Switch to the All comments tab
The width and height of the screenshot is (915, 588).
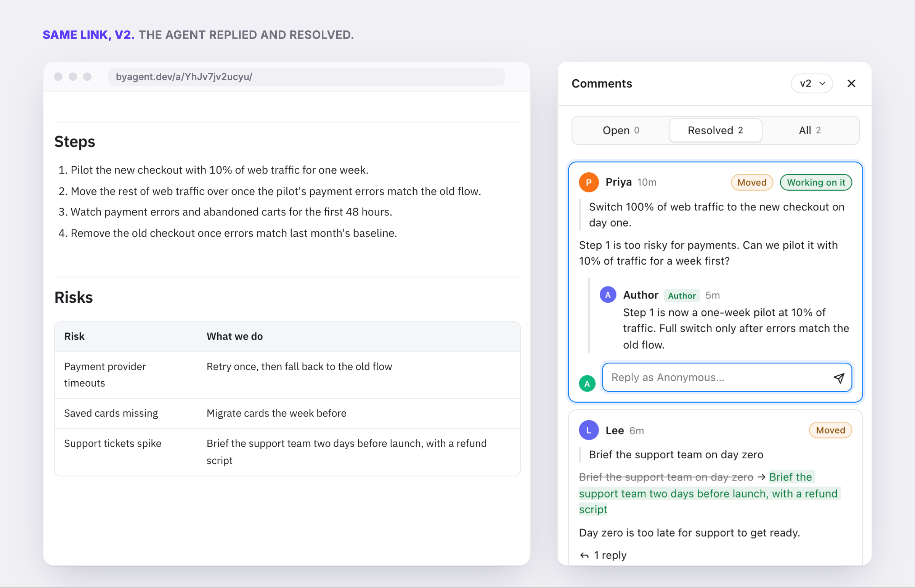click(809, 130)
